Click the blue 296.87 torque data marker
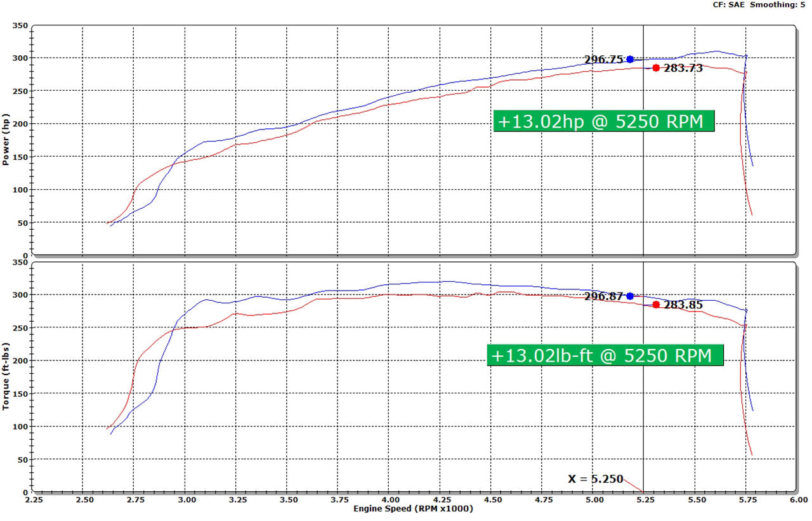 629,295
